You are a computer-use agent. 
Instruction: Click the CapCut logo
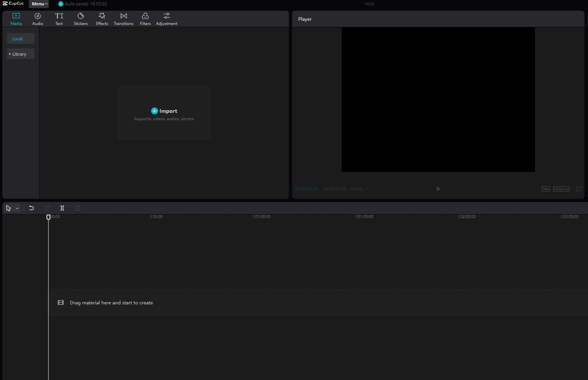point(13,3)
